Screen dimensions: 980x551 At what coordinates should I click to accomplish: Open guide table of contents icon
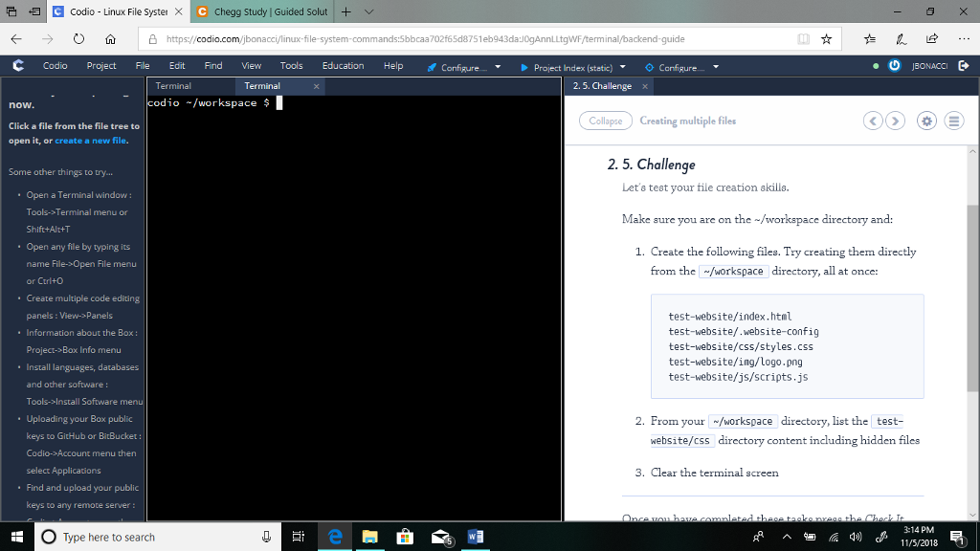[x=954, y=121]
